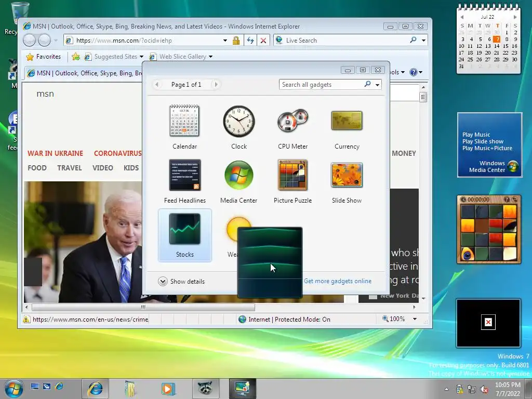Viewport: 532px width, 399px height.
Task: Open the FOOD menu item on MSN
Action: click(37, 168)
